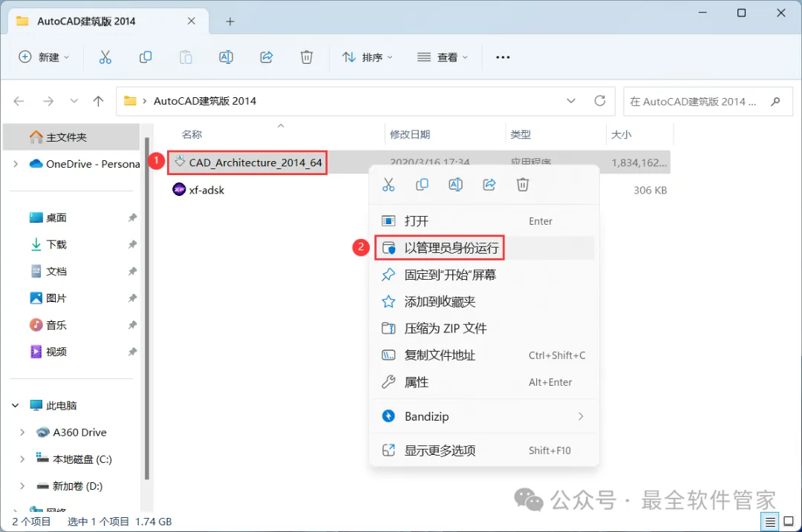Choose 显示更多选项 in the context menu
The height and width of the screenshot is (532, 802).
click(484, 450)
